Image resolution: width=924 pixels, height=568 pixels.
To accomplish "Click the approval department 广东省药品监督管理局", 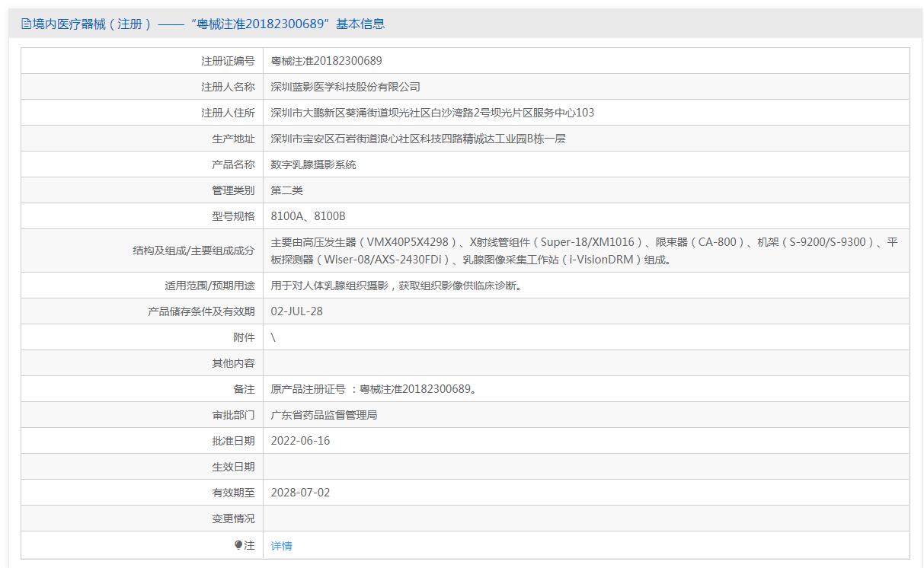I will coord(324,415).
